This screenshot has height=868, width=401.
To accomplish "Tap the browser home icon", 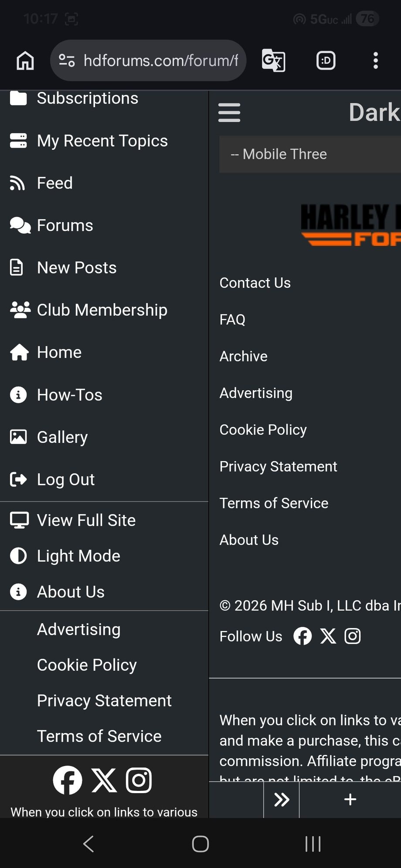I will (25, 61).
